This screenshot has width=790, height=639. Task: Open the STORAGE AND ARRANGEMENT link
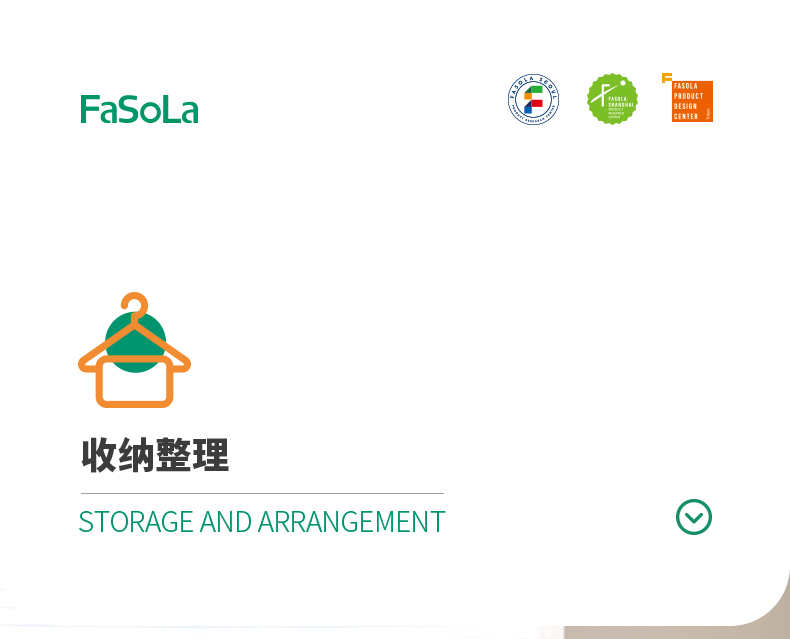click(262, 522)
